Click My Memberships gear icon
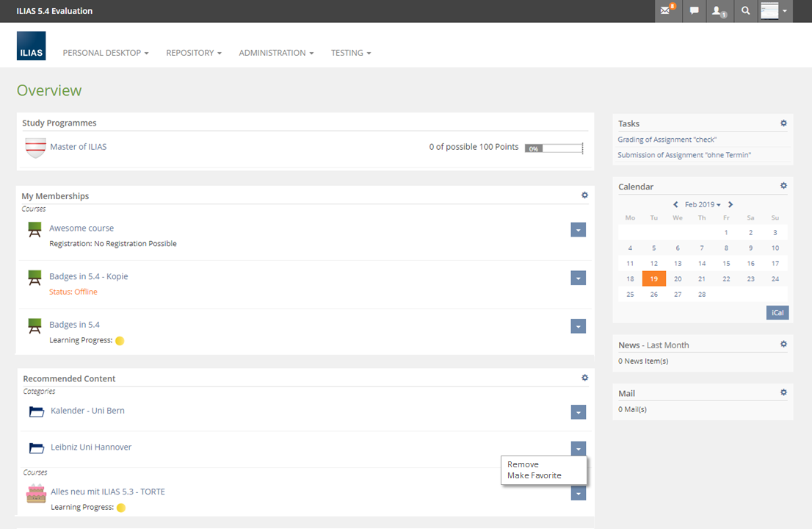This screenshot has width=812, height=529. pos(584,195)
